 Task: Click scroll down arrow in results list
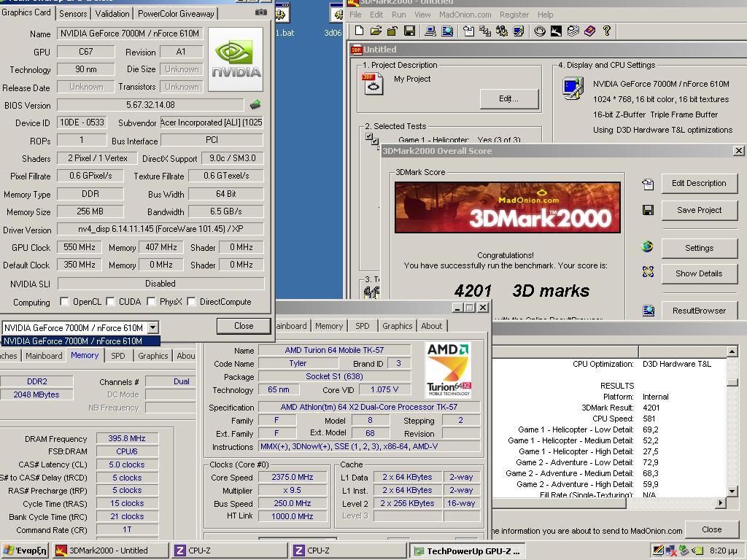[x=732, y=491]
